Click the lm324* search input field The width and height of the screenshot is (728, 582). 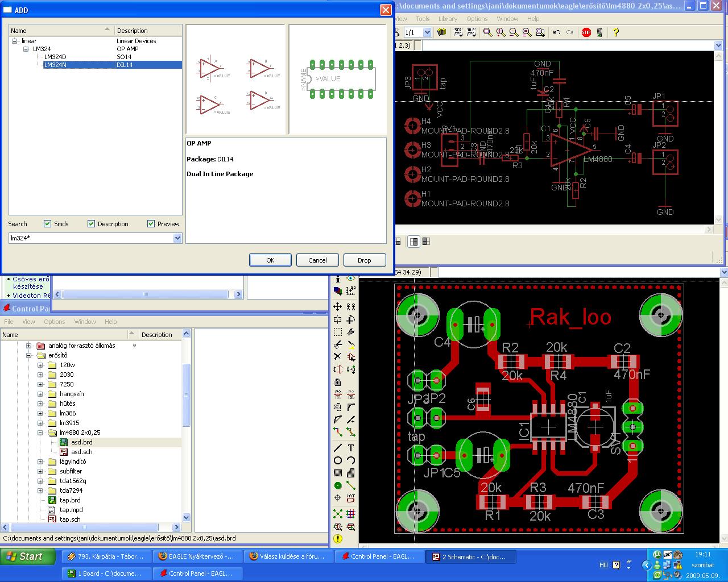(91, 238)
